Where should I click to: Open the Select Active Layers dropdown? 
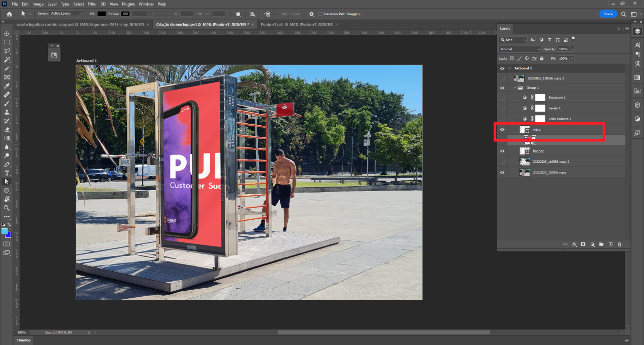pos(66,14)
